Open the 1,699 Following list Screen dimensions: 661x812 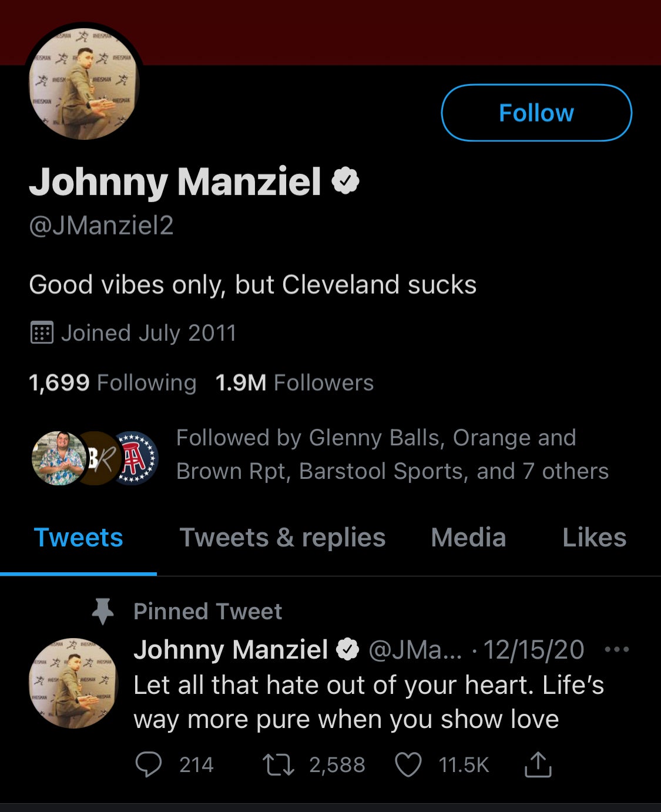[x=112, y=383]
